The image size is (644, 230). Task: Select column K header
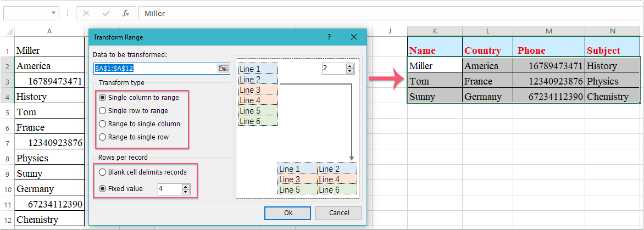(x=435, y=31)
